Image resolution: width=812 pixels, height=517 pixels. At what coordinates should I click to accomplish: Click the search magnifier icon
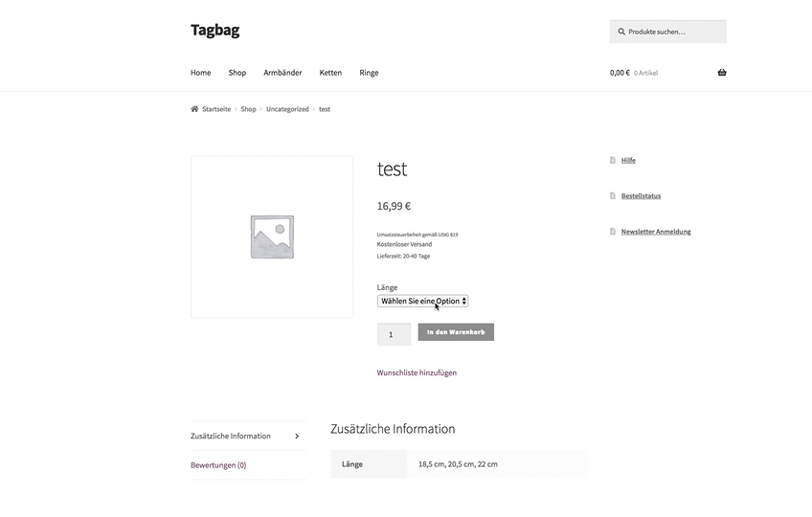coord(621,32)
